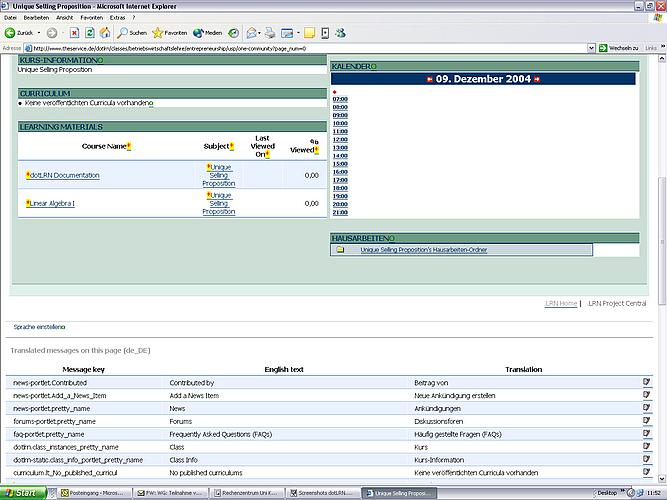Click the vertical scrollbar down arrow
Screen dimensions: 667x500
(x=662, y=479)
